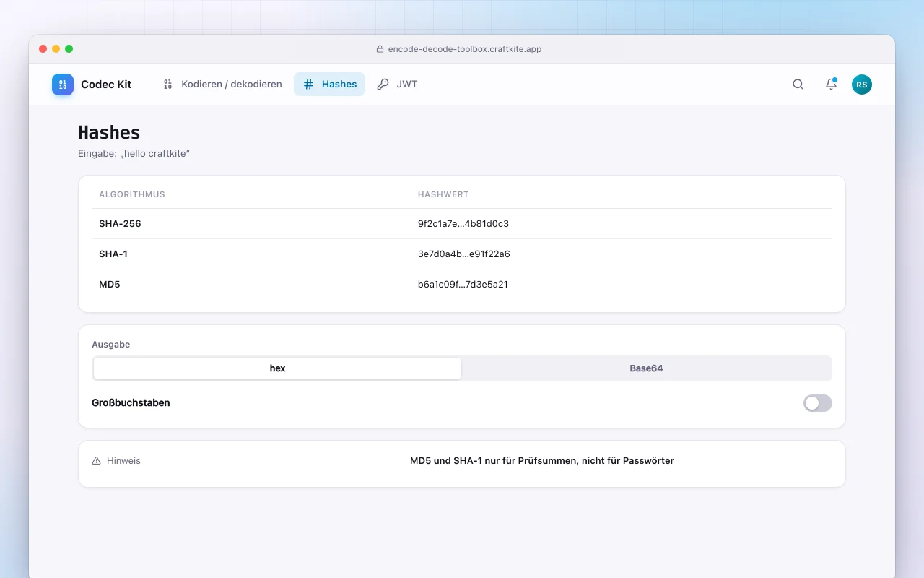Click the MD5 hash value b6a1c09f…7d3e5a21
This screenshot has width=924, height=578.
[463, 285]
